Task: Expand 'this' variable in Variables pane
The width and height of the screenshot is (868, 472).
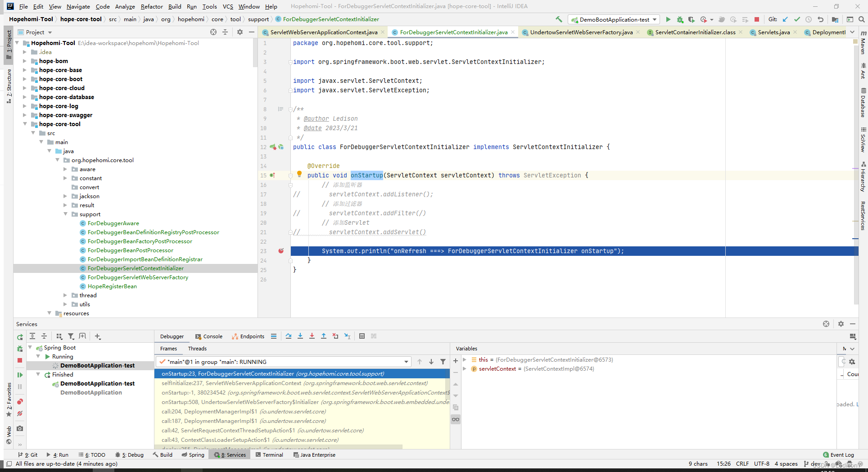Action: point(465,359)
